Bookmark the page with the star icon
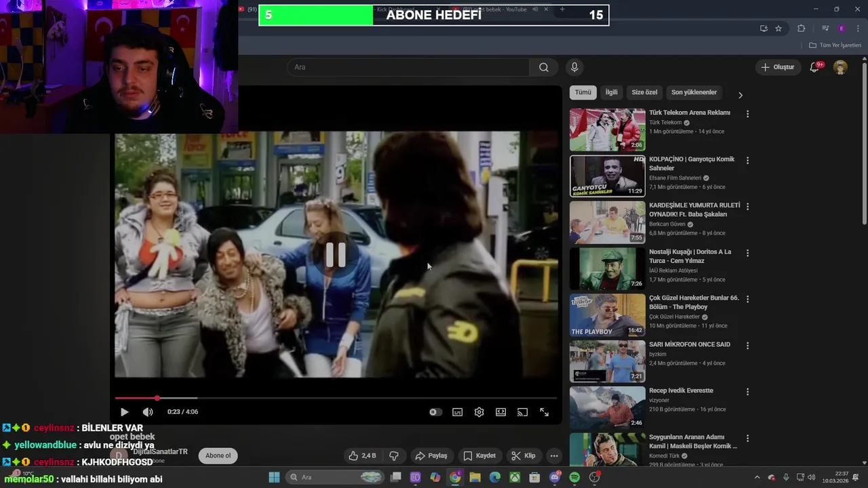This screenshot has width=868, height=488. point(778,28)
